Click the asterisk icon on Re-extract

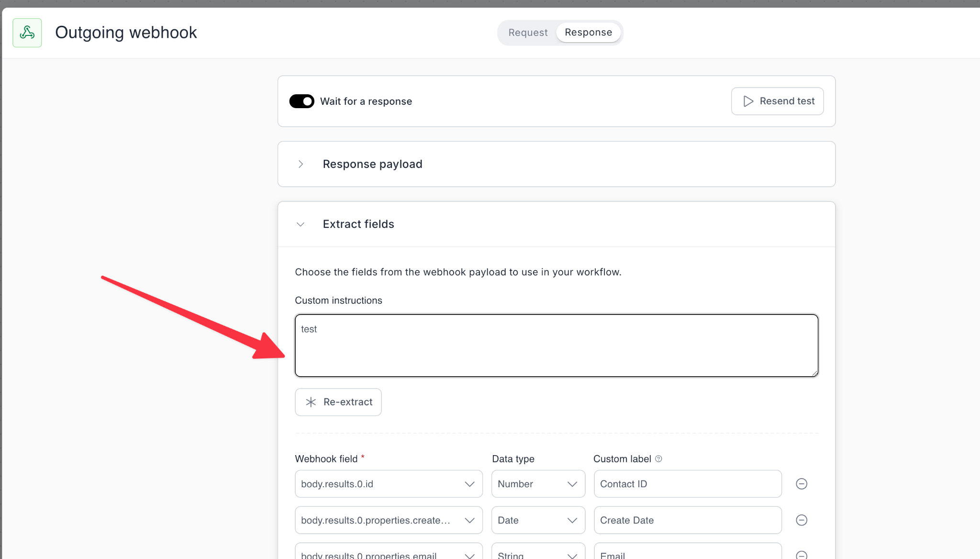tap(311, 402)
